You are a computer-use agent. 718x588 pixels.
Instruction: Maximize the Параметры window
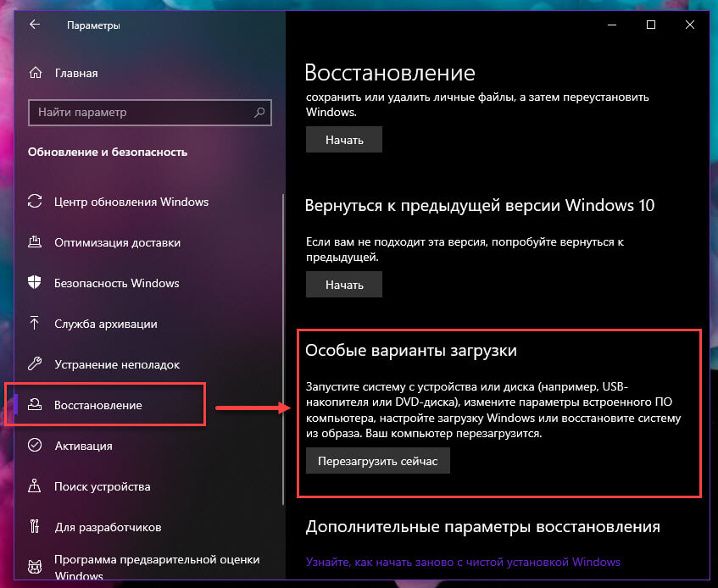click(651, 25)
